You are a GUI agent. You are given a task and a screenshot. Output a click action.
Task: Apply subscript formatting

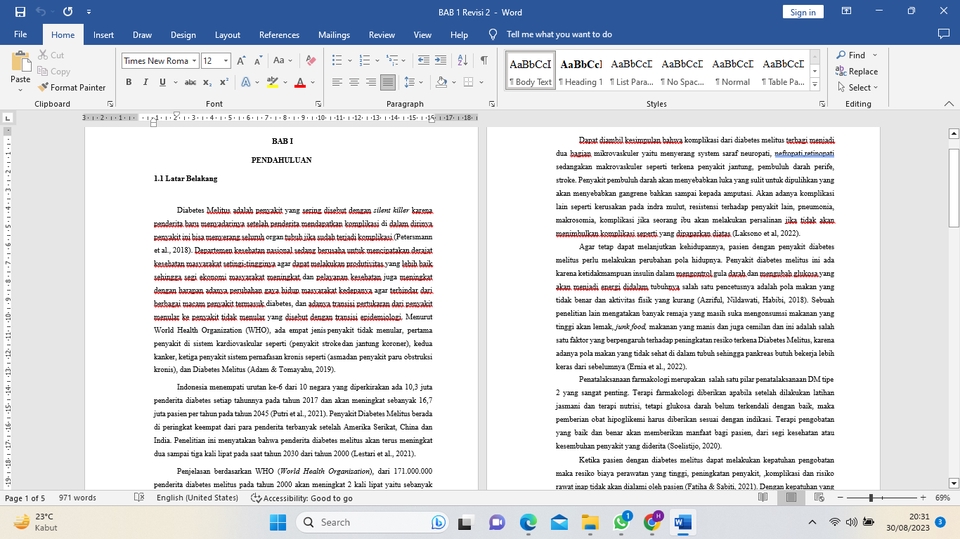[207, 82]
